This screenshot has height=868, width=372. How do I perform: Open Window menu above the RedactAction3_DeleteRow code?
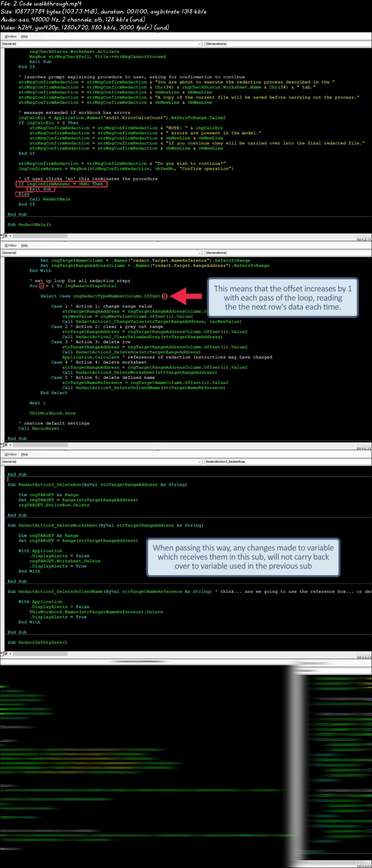tap(11, 454)
